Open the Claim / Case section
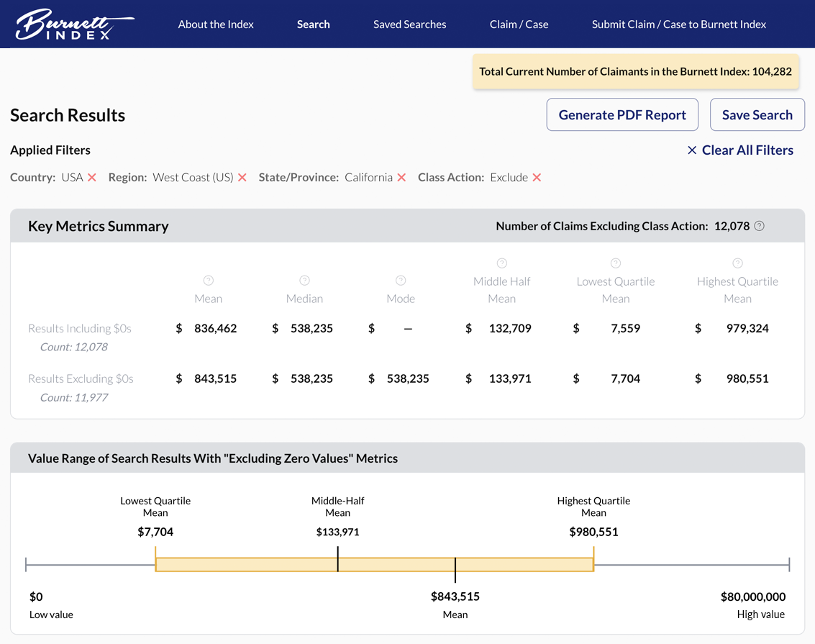815x644 pixels. pos(519,24)
